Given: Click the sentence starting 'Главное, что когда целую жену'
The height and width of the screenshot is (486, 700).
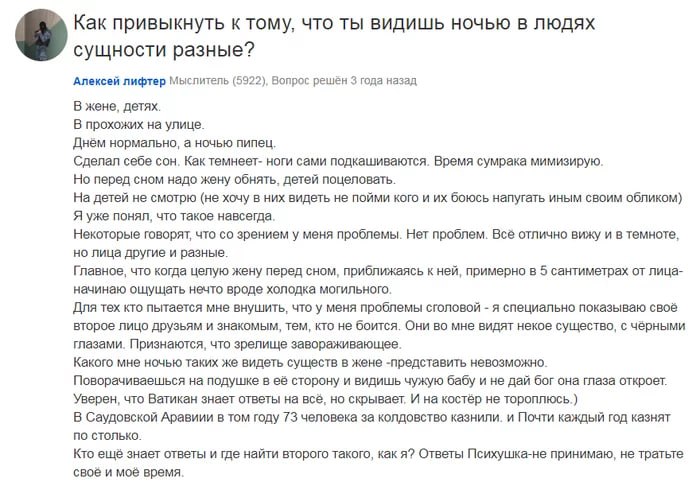Looking at the screenshot, I should click(378, 280).
